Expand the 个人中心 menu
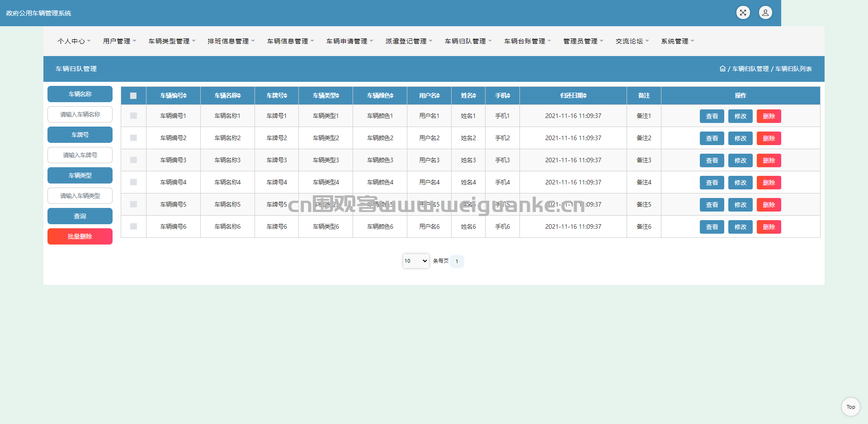 pos(74,41)
